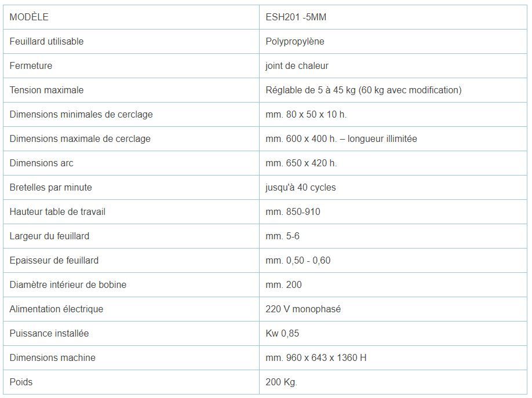Select the mm. 200 diameter value
532x398 pixels.
click(x=283, y=285)
